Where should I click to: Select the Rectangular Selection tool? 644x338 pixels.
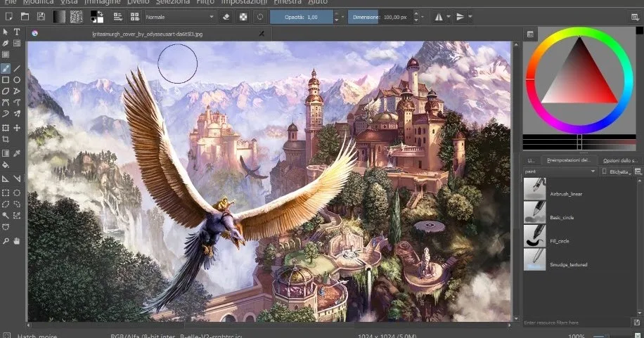(6, 193)
